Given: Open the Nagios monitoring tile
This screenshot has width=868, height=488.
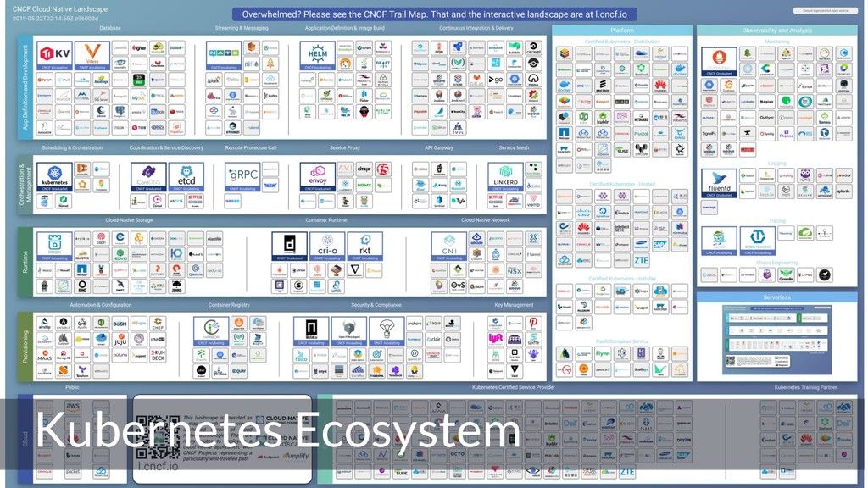Looking at the screenshot, I should [766, 102].
